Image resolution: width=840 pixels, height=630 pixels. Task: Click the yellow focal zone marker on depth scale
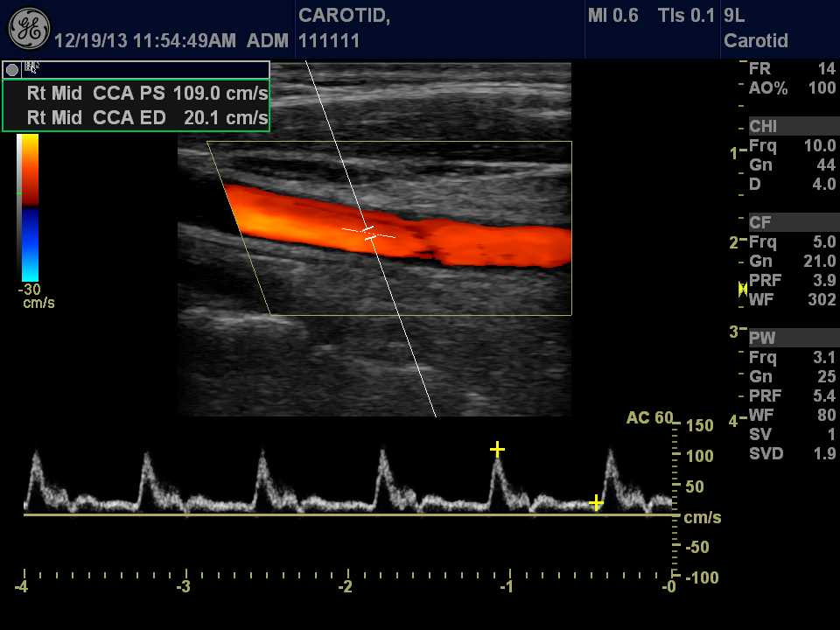(x=742, y=289)
